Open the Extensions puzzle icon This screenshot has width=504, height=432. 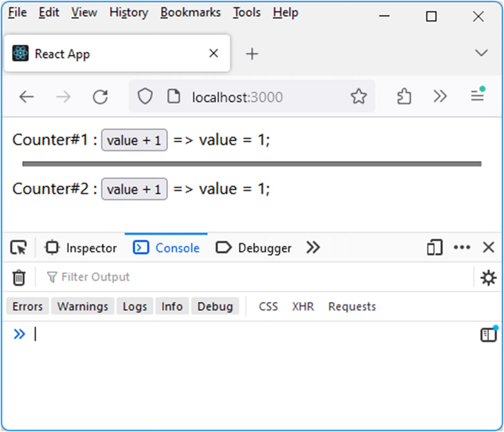click(x=404, y=97)
